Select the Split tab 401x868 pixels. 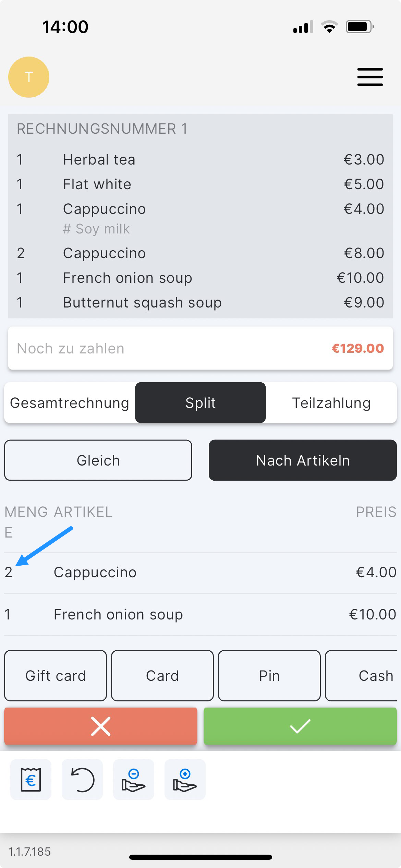[200, 403]
